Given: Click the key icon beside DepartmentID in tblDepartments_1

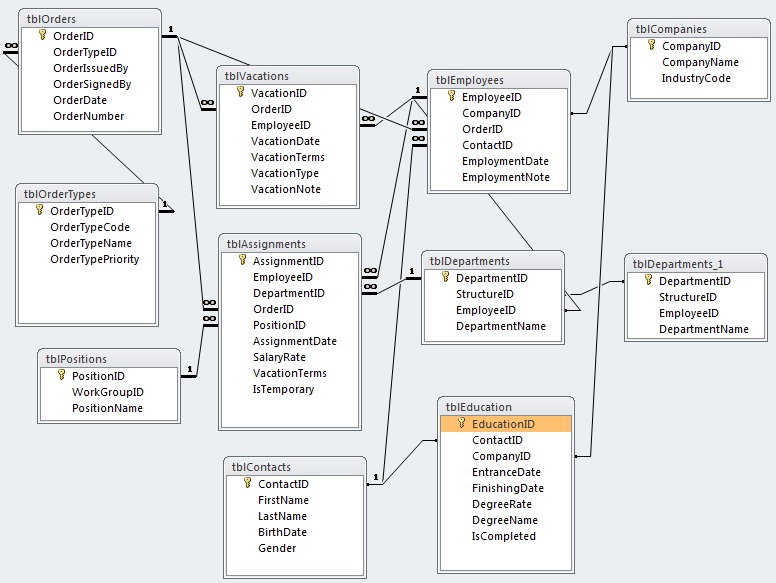Looking at the screenshot, I should click(x=649, y=280).
